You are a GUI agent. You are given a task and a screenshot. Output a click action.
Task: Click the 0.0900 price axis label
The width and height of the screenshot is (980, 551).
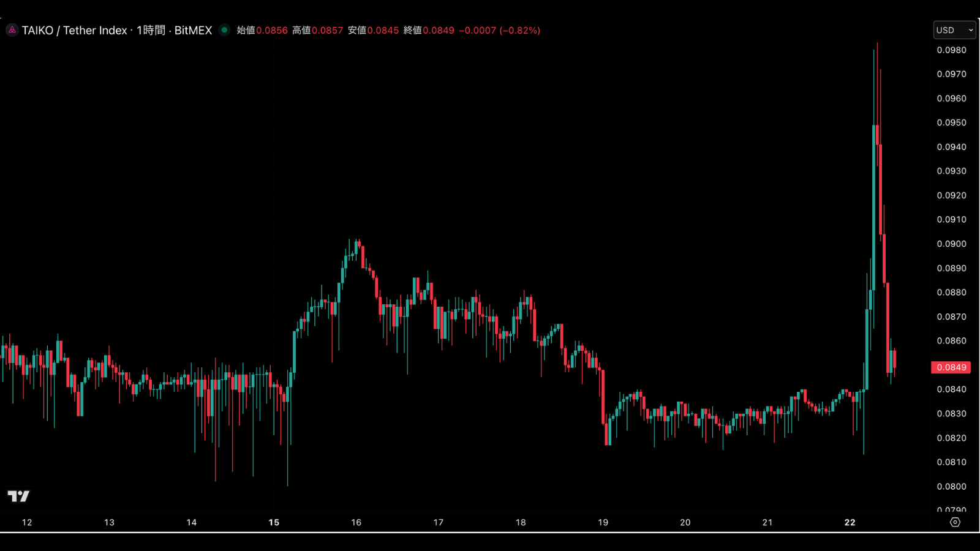(x=951, y=244)
